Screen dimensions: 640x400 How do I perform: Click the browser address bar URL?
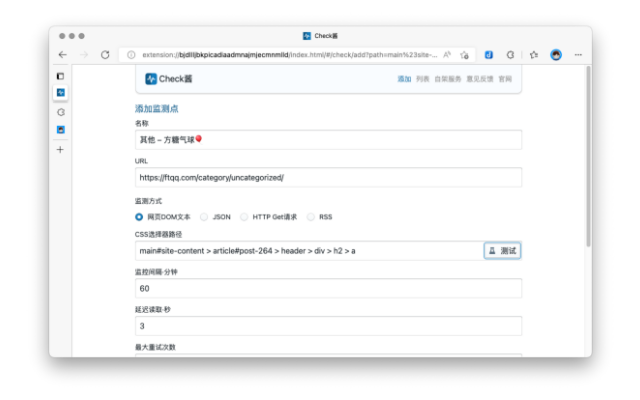(289, 55)
